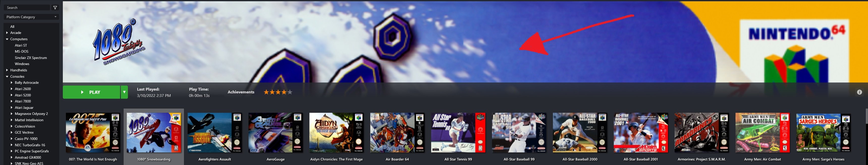Select Casio PV-1000 platform
Screen dimensions: 868x165
tap(26, 139)
